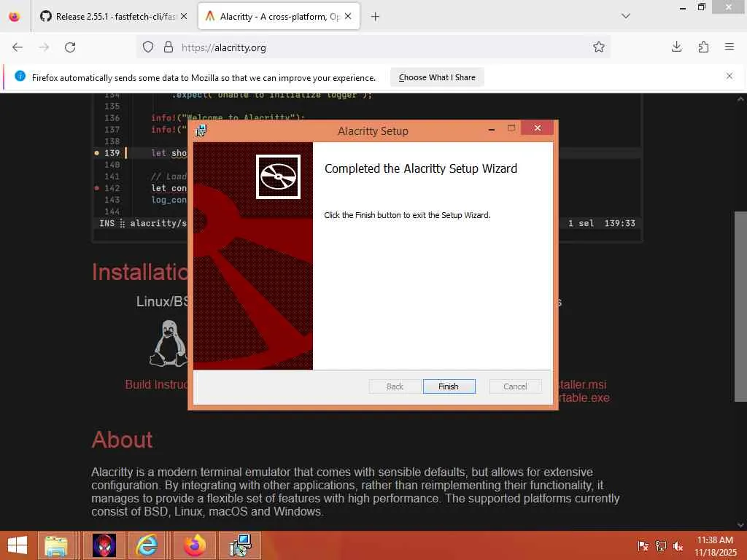
Task: Open the Firefox extensions menu
Action: (703, 47)
